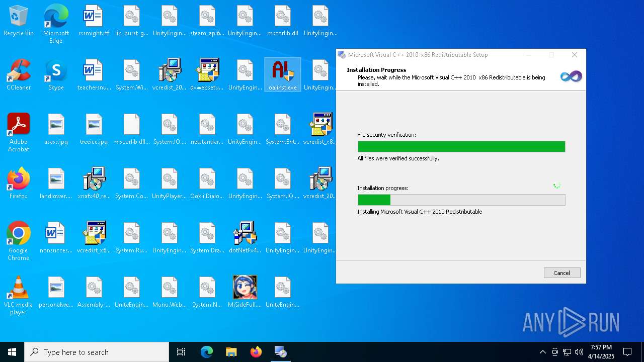Select the netstandar... file icon
Screen dimensions: 644x362
point(207,130)
